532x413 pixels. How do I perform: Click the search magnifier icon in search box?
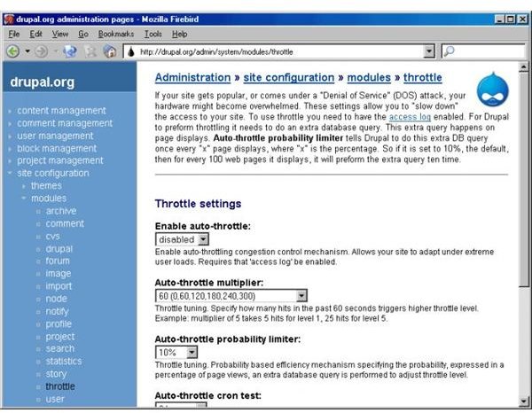tap(449, 51)
